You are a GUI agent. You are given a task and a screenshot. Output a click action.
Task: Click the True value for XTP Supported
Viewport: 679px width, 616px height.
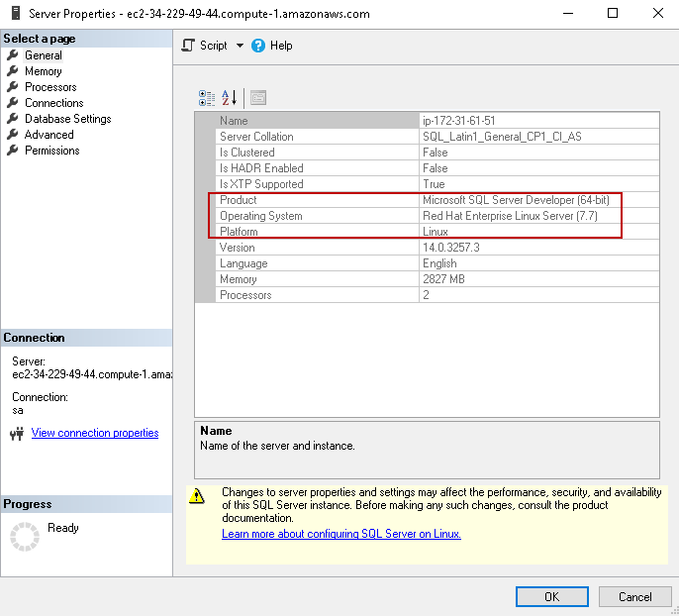434,184
